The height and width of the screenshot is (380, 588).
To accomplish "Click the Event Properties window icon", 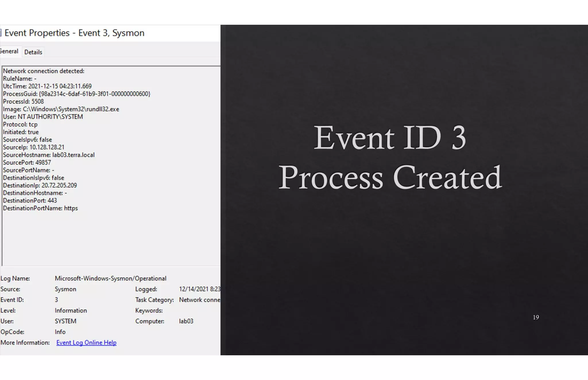I will (1, 33).
